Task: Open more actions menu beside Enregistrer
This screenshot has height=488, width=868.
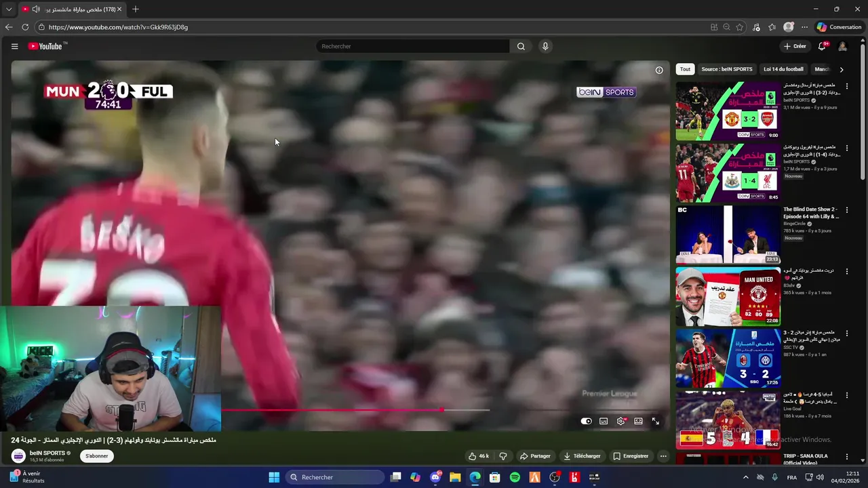Action: [663, 456]
